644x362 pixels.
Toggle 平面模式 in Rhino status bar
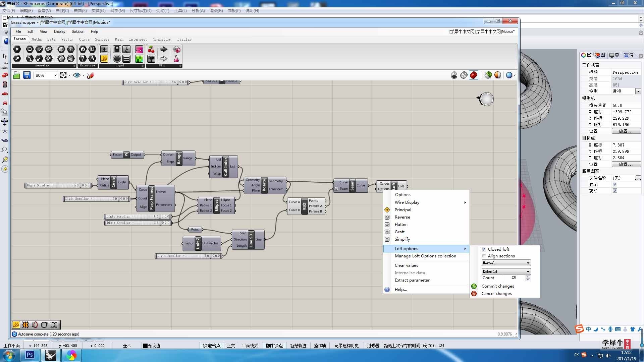(x=250, y=346)
